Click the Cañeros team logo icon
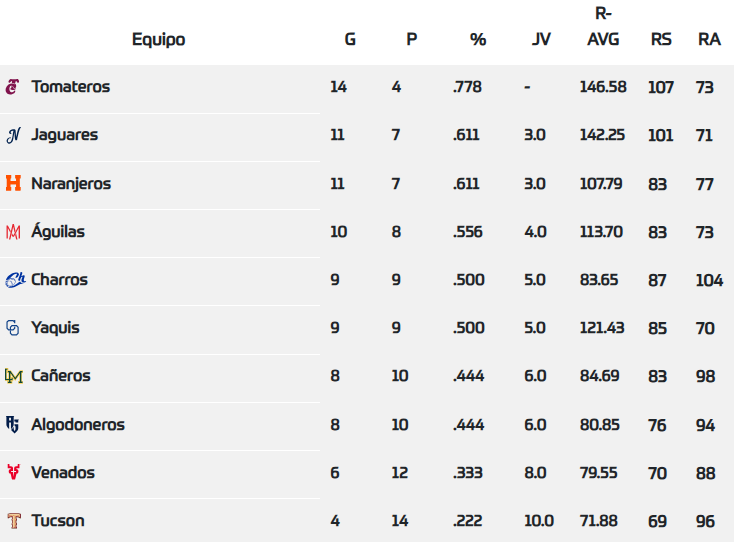The image size is (734, 542). point(13,376)
